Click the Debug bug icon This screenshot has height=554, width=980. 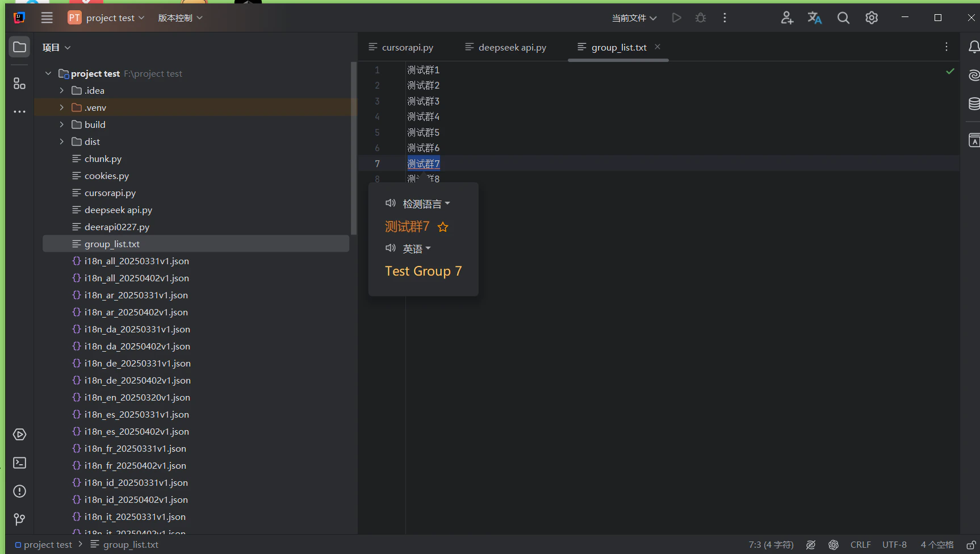(x=701, y=18)
